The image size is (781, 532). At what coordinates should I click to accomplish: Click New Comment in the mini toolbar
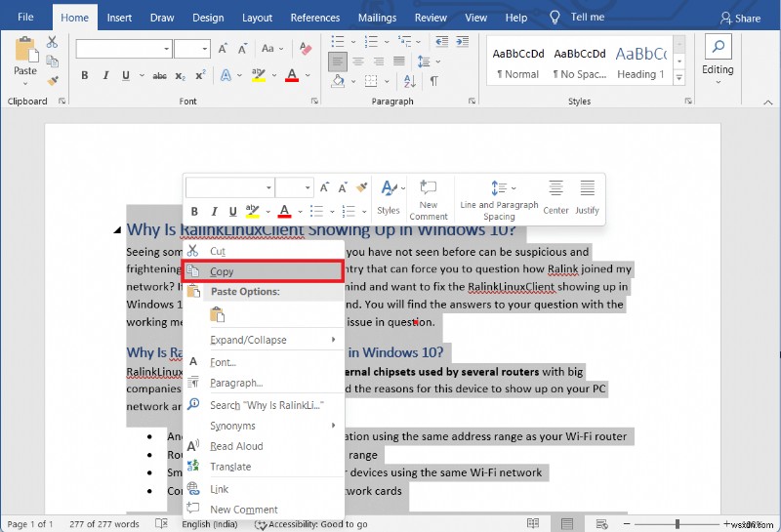(x=429, y=200)
